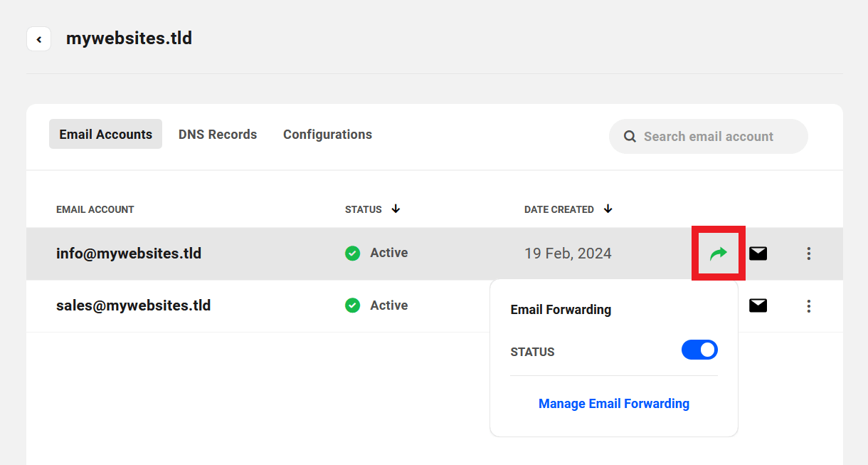Open webmail envelope icon for info@mywebsites.tld

[758, 253]
